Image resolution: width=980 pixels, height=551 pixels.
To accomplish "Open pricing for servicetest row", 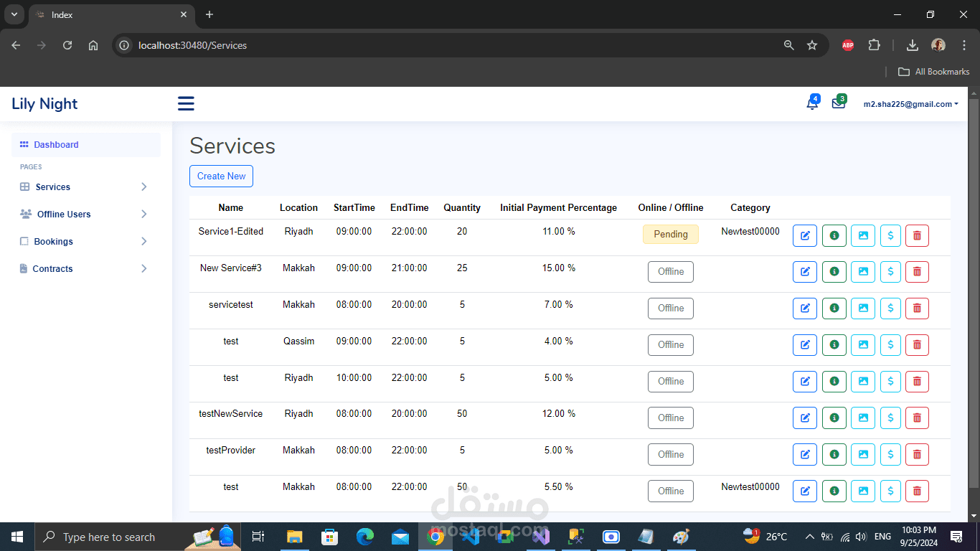I will pos(890,309).
